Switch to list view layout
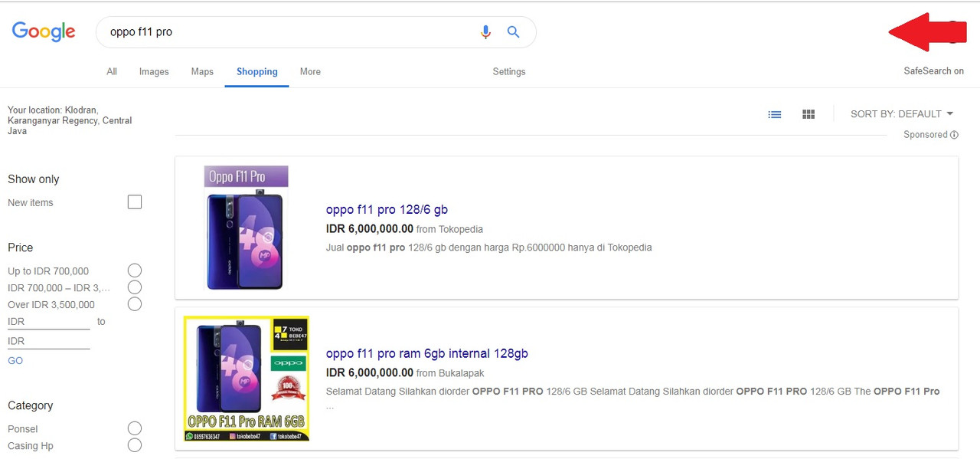This screenshot has width=980, height=459. 775,114
